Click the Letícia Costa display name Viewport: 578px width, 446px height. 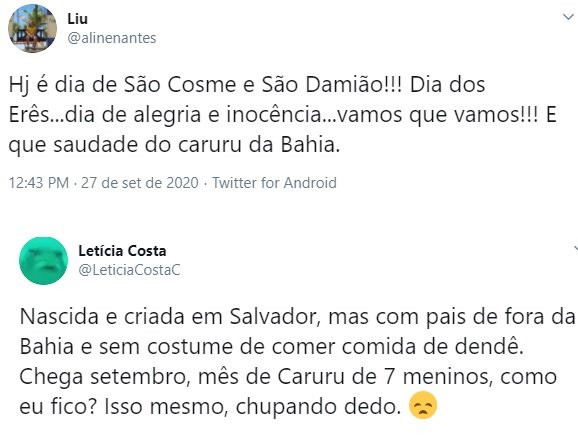coord(122,251)
